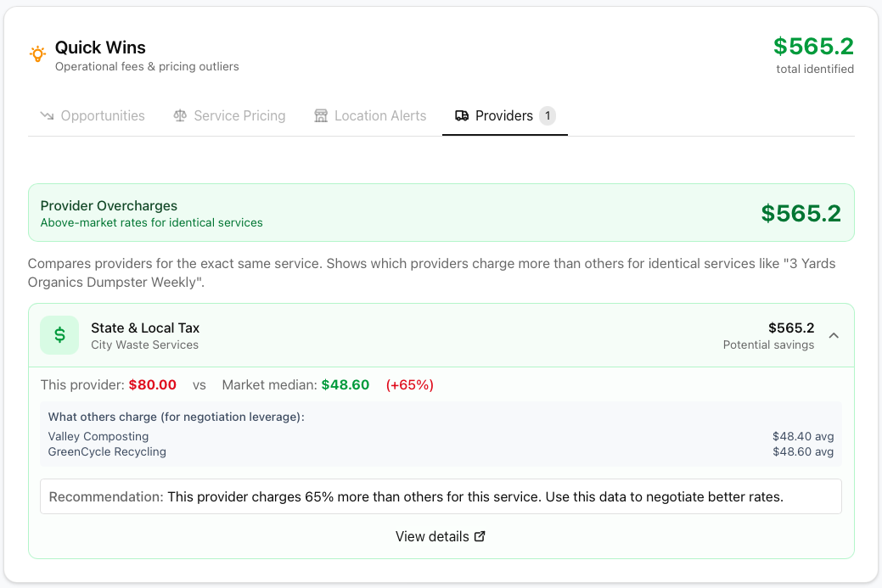Click the lightbulb icon next to Quick Wins
Screen dimensions: 882x588
click(x=37, y=53)
